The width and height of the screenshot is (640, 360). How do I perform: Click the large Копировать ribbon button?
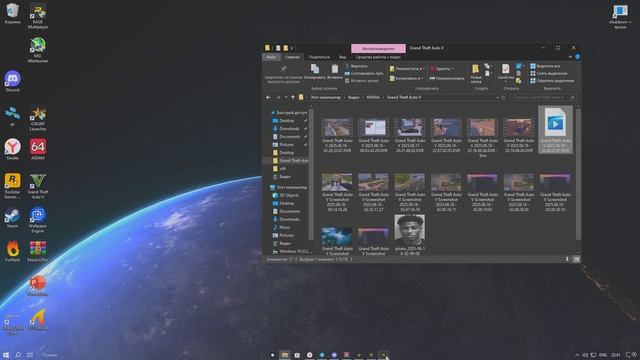point(315,72)
